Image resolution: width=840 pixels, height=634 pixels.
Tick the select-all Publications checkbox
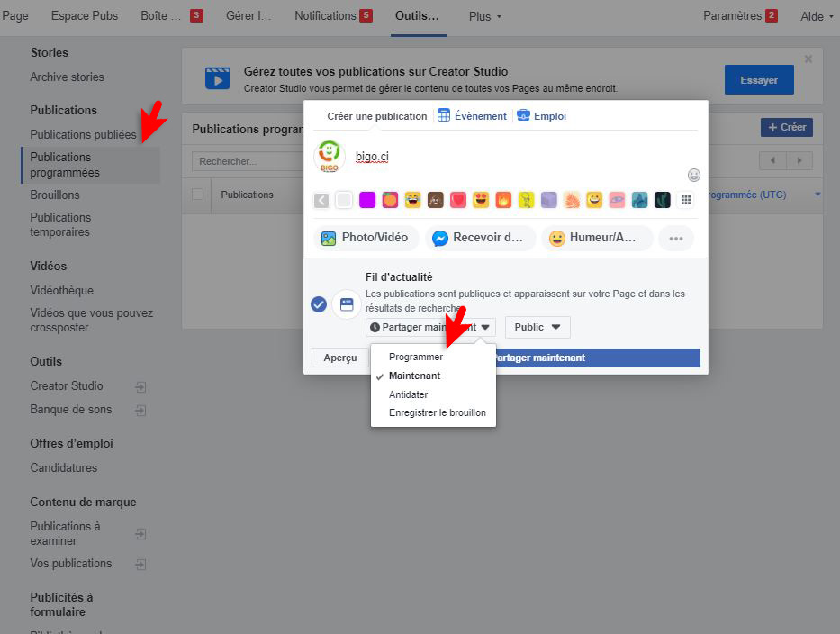click(x=198, y=195)
